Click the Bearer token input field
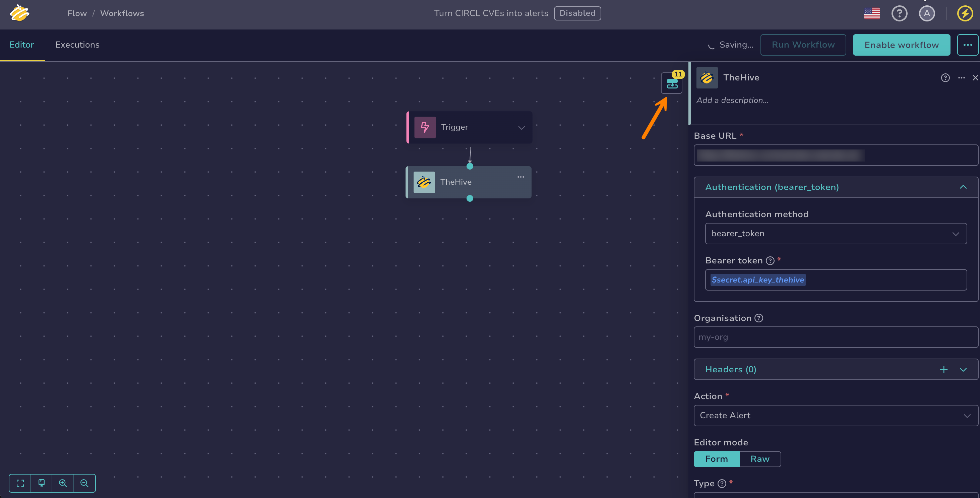Viewport: 980px width, 498px height. click(x=836, y=280)
